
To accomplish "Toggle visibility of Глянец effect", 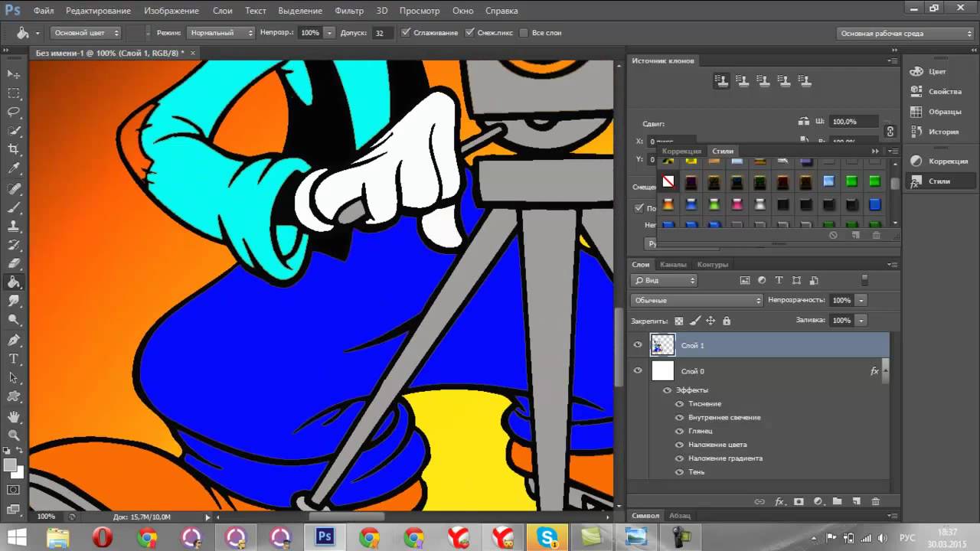I will pyautogui.click(x=679, y=431).
